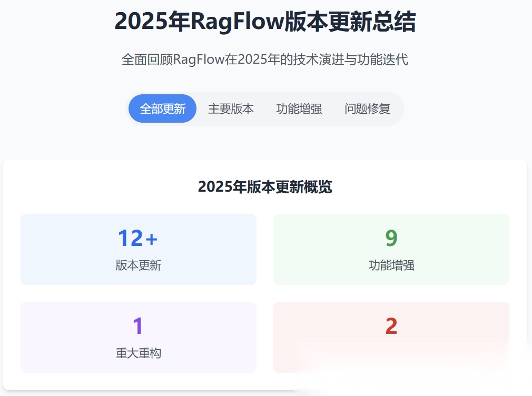
Task: Switch to the 主要版本 tab
Action: point(231,108)
